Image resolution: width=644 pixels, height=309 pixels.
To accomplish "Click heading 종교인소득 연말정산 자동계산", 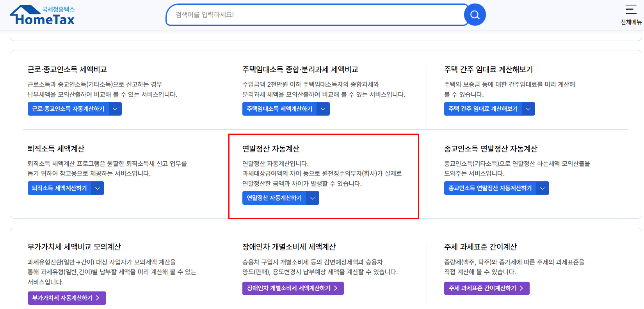I will click(x=491, y=149).
